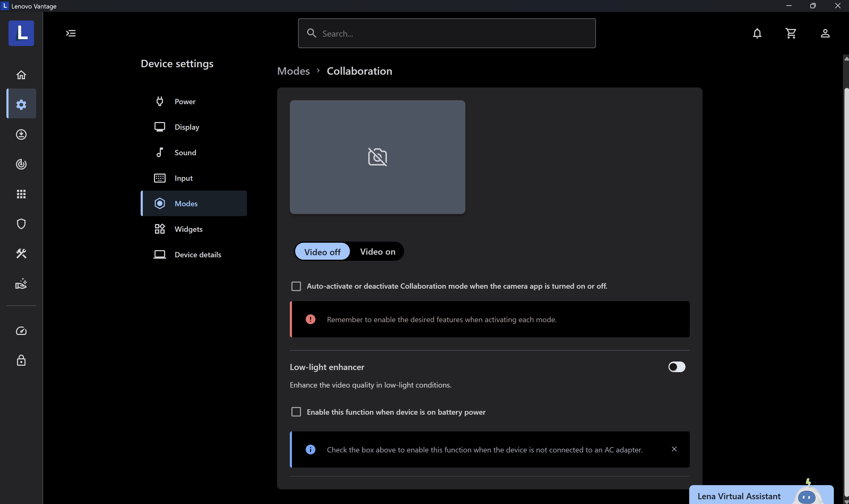
Task: Click the Search input field
Action: point(447,33)
